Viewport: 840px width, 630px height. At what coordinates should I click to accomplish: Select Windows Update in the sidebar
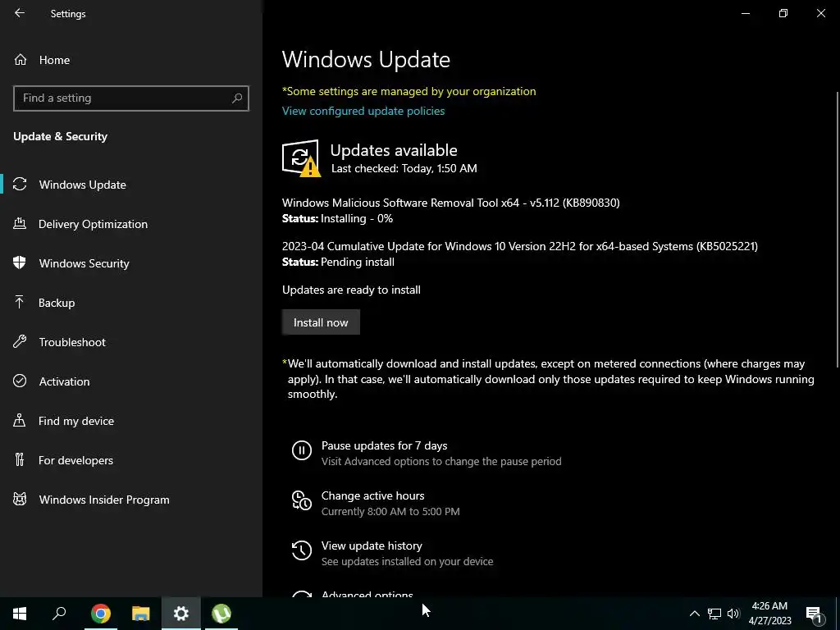[x=131, y=185]
